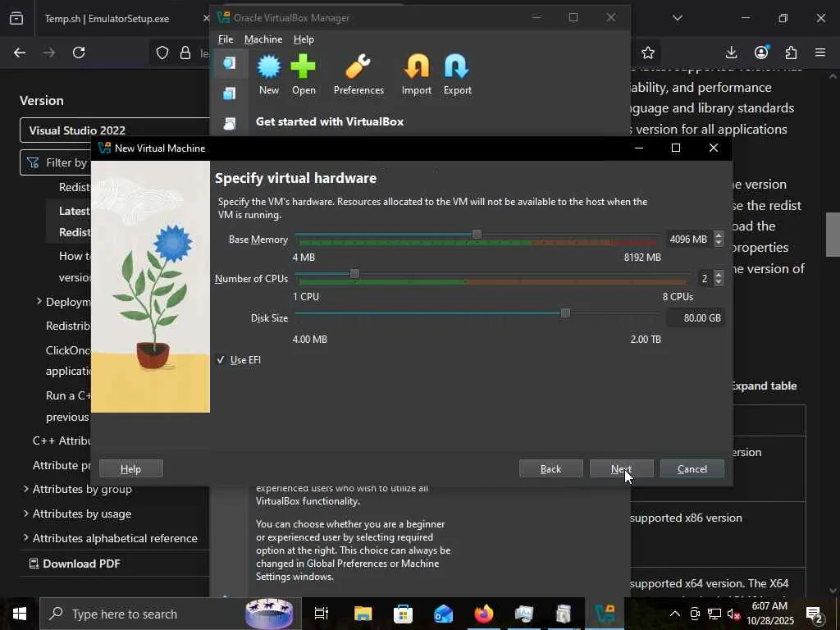Image resolution: width=840 pixels, height=630 pixels.
Task: Click the Disk Size slider handle
Action: coord(565,313)
